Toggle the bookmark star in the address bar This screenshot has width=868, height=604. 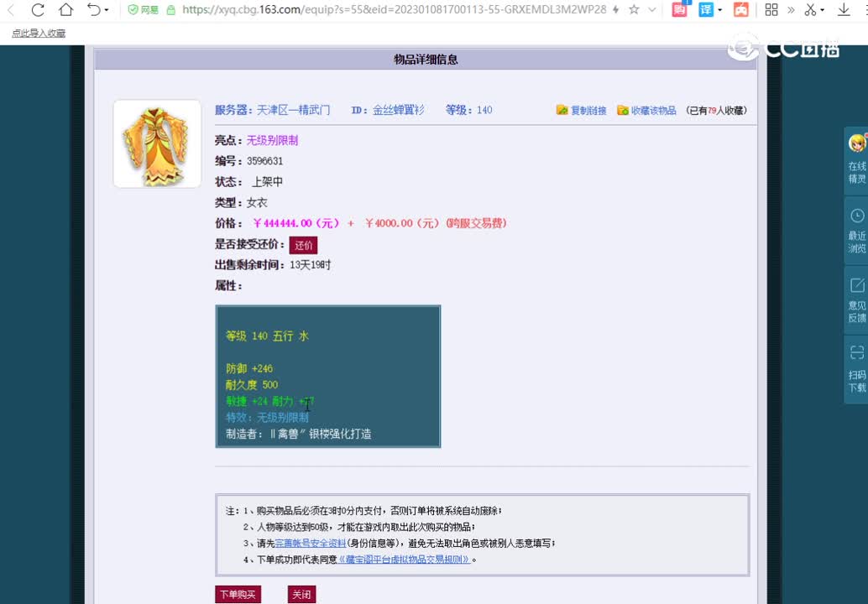(x=635, y=11)
